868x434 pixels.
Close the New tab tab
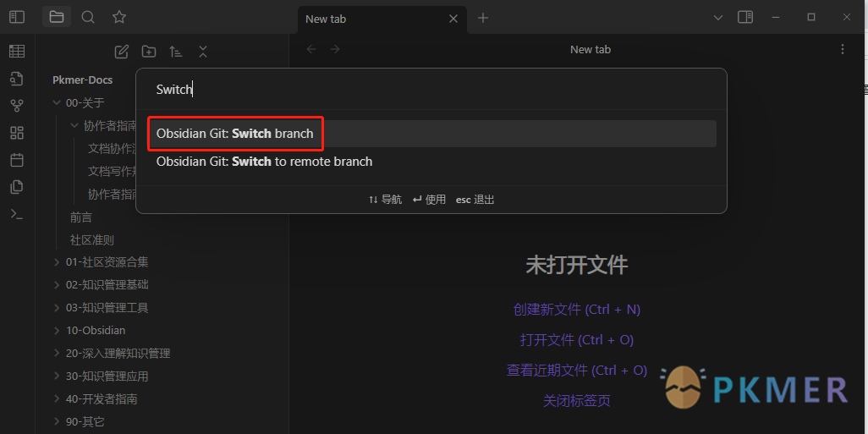[453, 19]
